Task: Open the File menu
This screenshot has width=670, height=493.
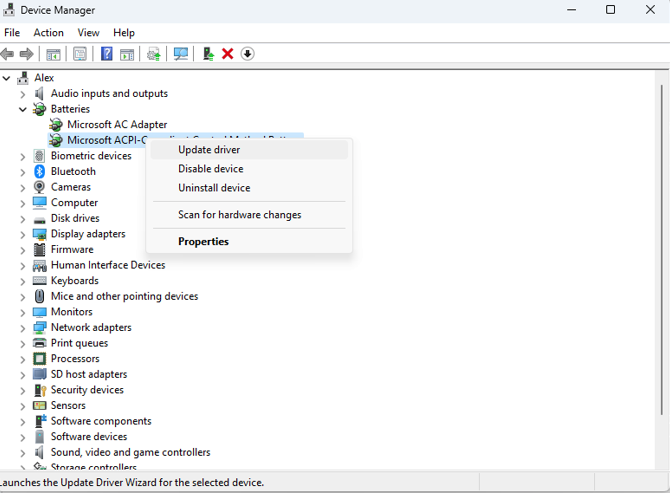Action: (12, 33)
